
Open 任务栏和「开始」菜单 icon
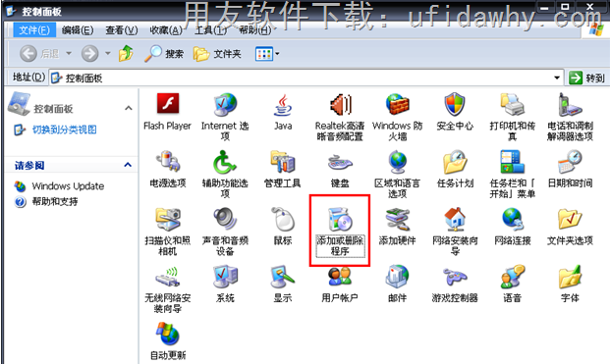513,162
